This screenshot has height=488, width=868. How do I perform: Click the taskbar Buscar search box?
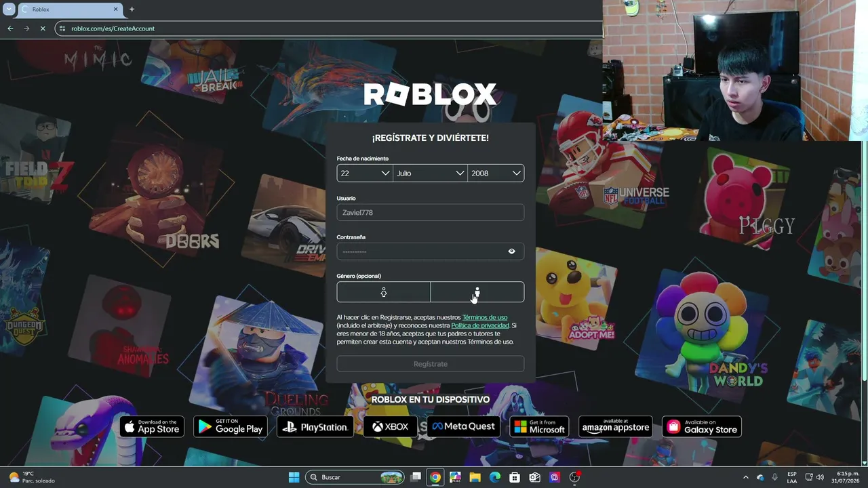point(355,477)
